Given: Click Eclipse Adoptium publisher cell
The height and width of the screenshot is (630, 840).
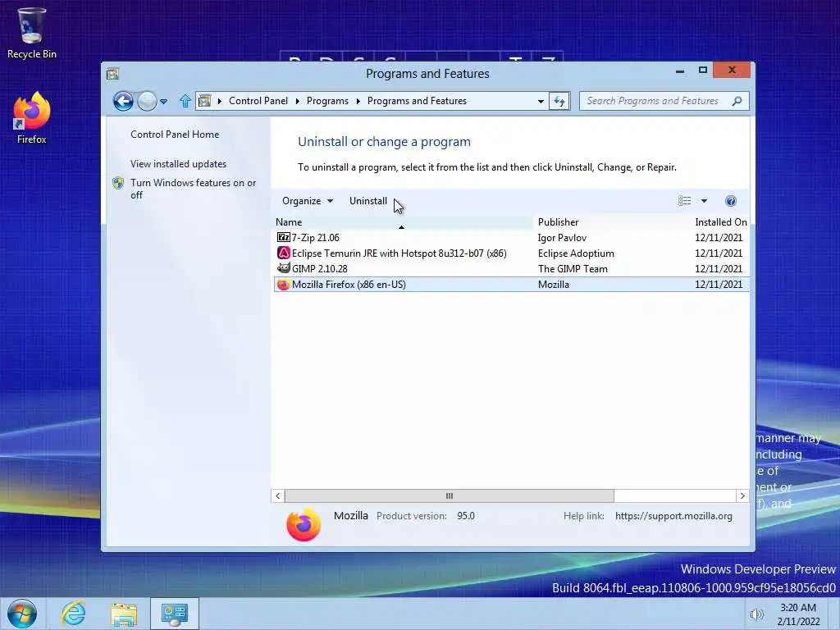Looking at the screenshot, I should coord(576,253).
